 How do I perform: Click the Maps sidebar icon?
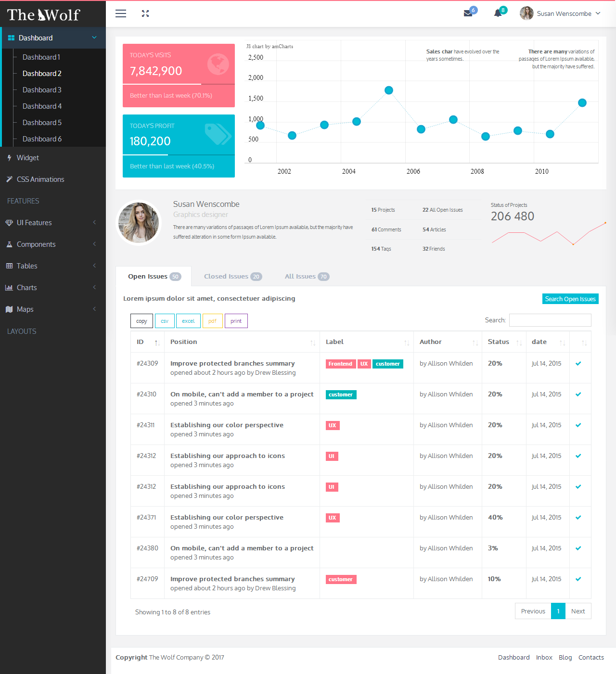point(9,309)
